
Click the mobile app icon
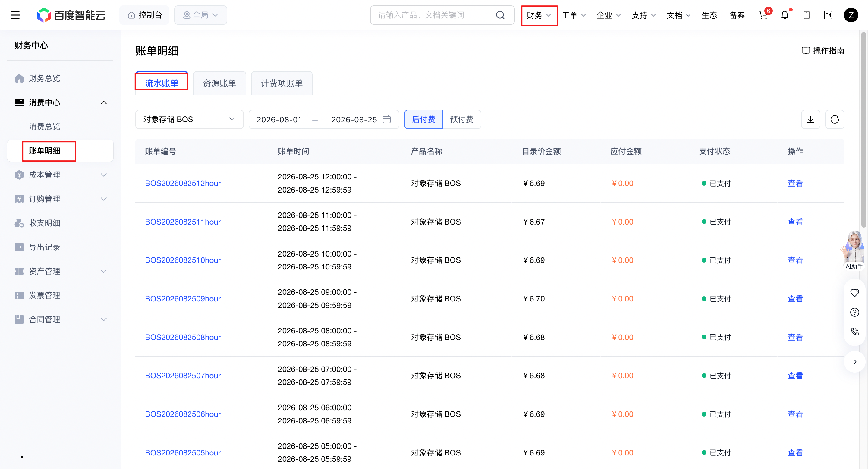pos(806,15)
